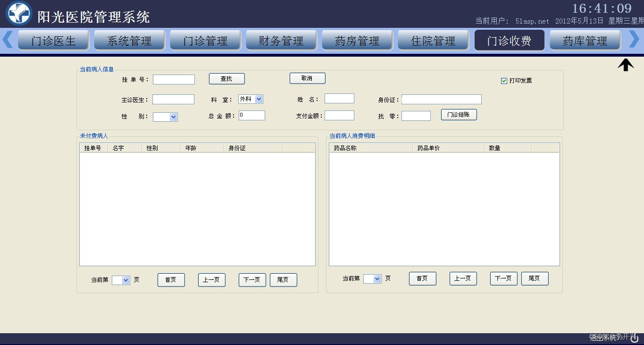Click 首页 under the consumption details list
644x345 pixels.
pyautogui.click(x=422, y=278)
